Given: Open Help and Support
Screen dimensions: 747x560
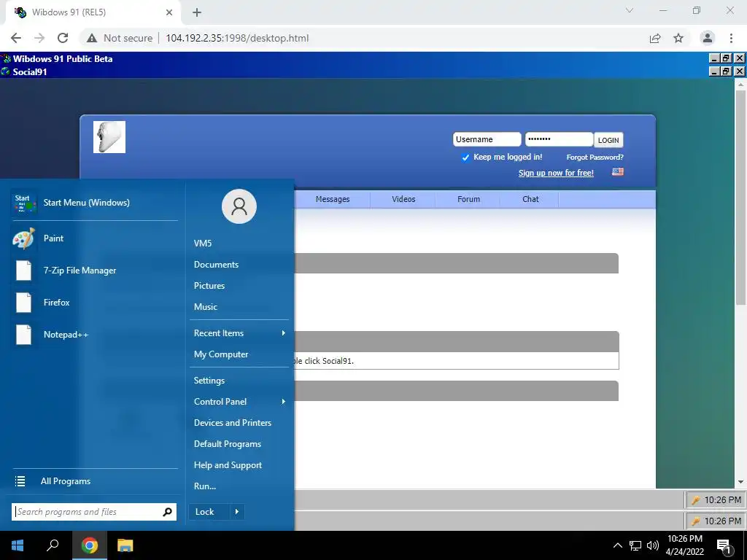Looking at the screenshot, I should (228, 465).
